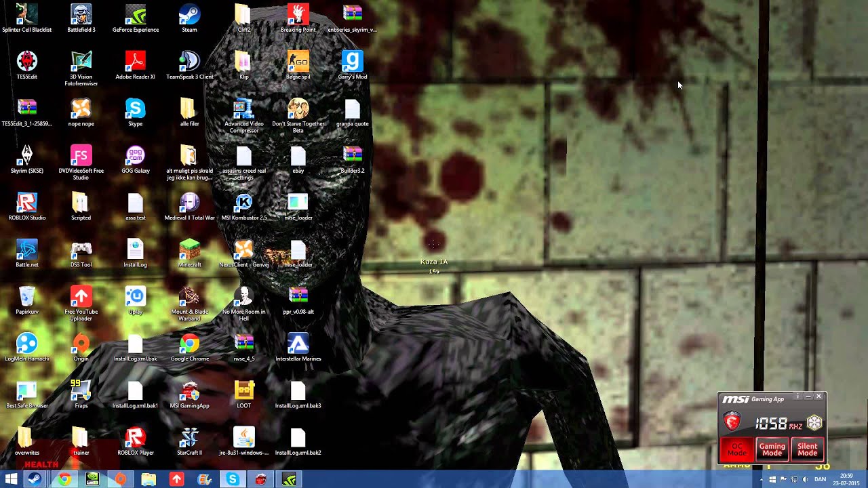Open the Steam desktop shortcut
The width and height of the screenshot is (868, 488).
[189, 18]
